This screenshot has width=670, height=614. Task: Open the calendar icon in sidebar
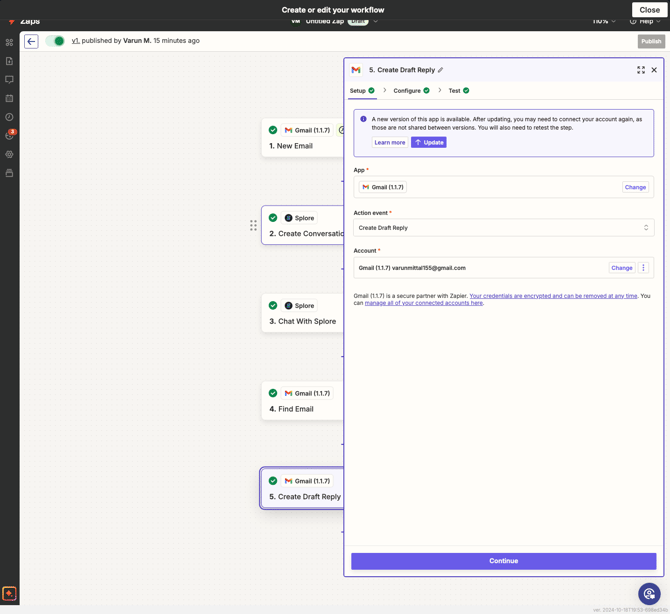[x=9, y=98]
